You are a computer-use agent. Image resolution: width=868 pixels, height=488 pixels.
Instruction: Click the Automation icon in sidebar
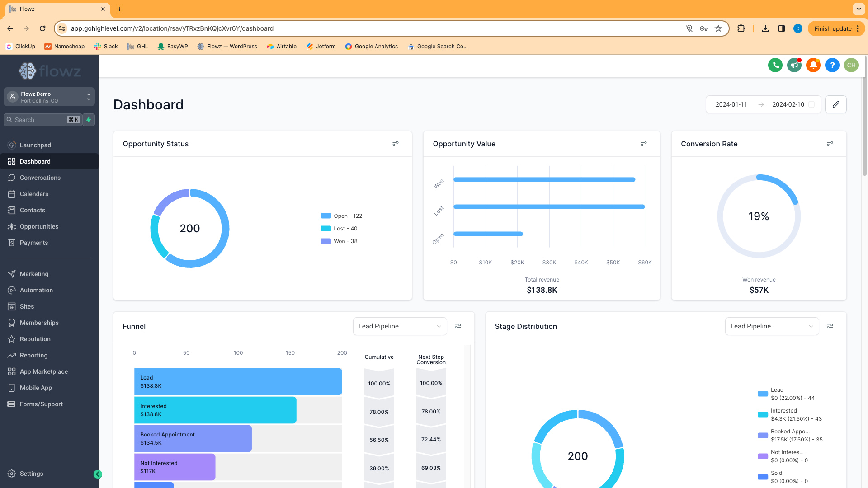[12, 290]
